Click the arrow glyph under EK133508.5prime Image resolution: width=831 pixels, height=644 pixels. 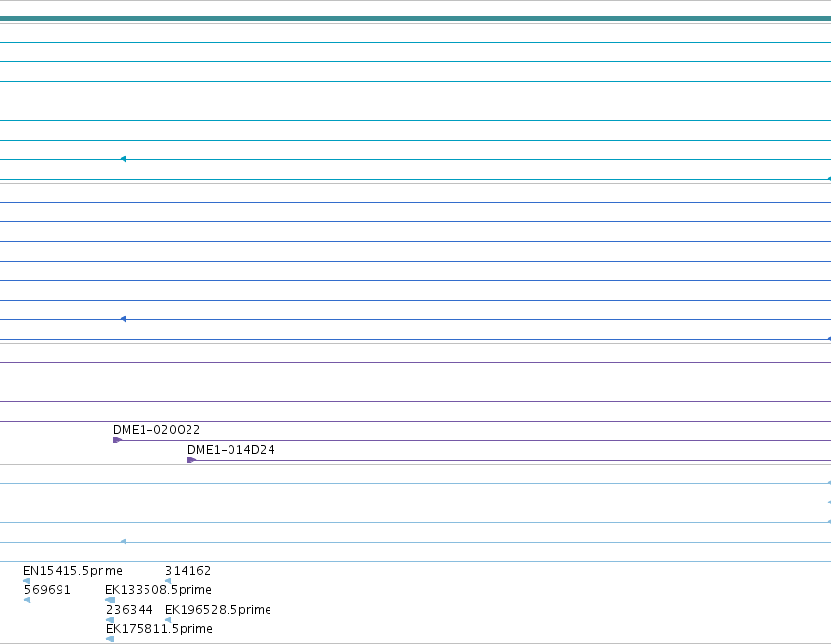pos(110,600)
